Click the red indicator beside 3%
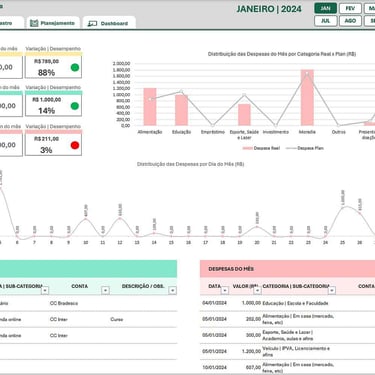Viewport: 375px width, 375px height. 75,145
